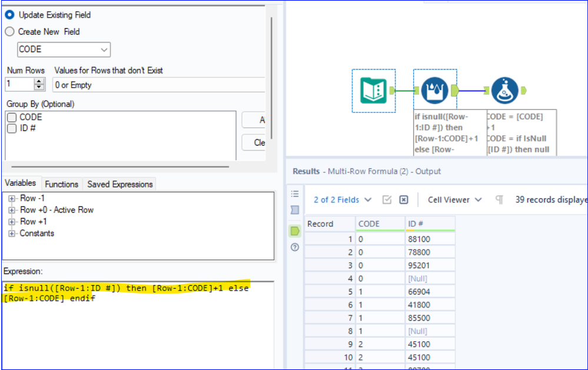Select the Null ID cell in record 8
588x370 pixels.
(430, 331)
